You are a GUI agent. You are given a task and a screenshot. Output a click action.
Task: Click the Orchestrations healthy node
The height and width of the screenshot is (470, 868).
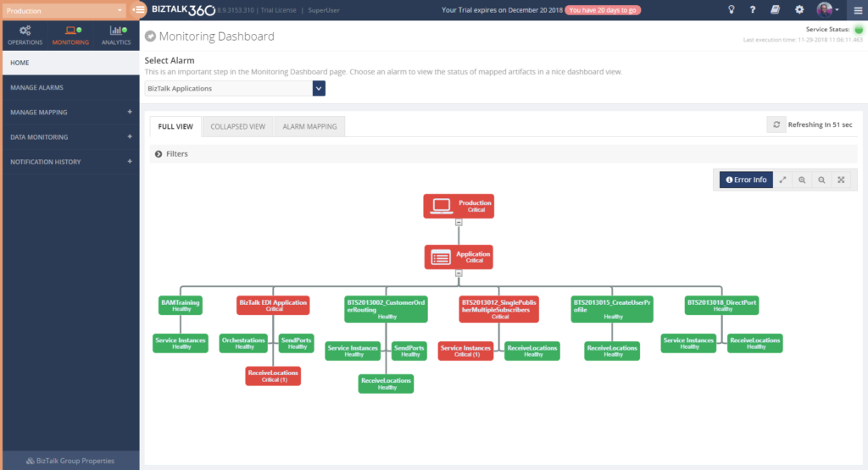[243, 343]
